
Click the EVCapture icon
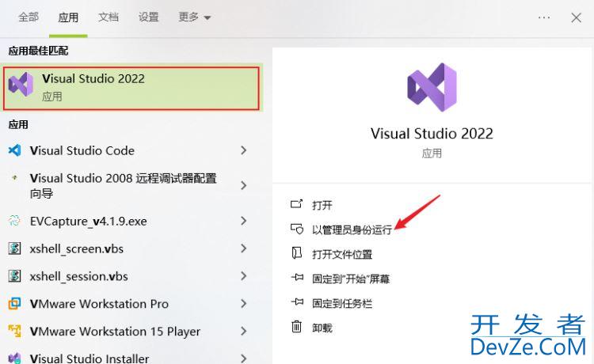tap(14, 221)
